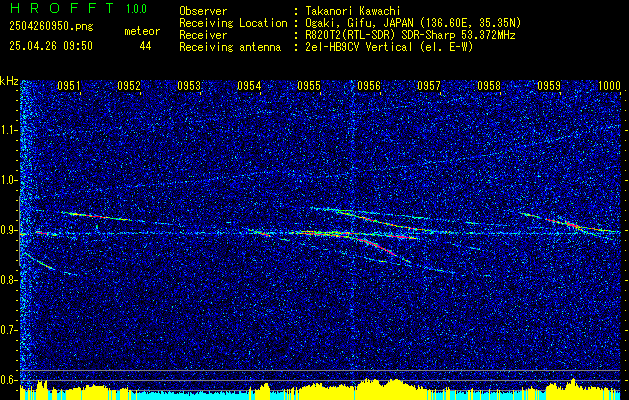Screen dimensions: 629x400
Task: Click the Receiving antenna 2el-HB9CV value
Action: [390, 47]
